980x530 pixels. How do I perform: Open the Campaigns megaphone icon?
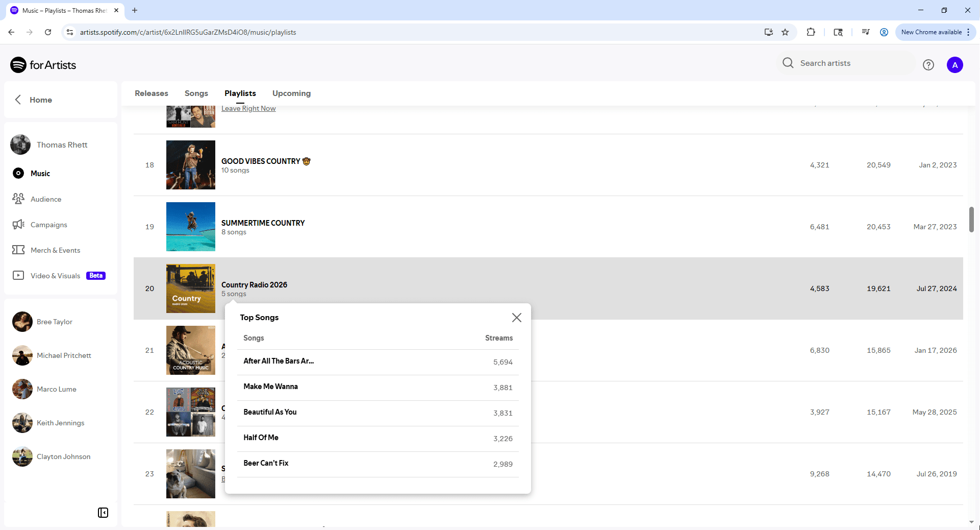pos(18,224)
